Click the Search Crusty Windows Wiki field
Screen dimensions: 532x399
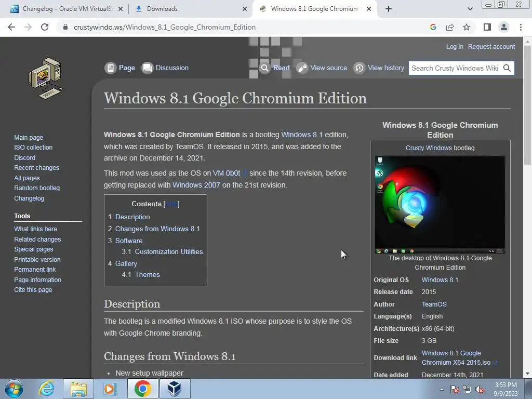tap(455, 68)
